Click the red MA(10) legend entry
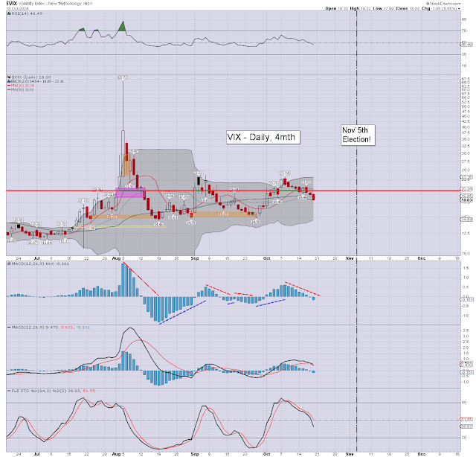Screen dimensions: 476x457 (21, 86)
